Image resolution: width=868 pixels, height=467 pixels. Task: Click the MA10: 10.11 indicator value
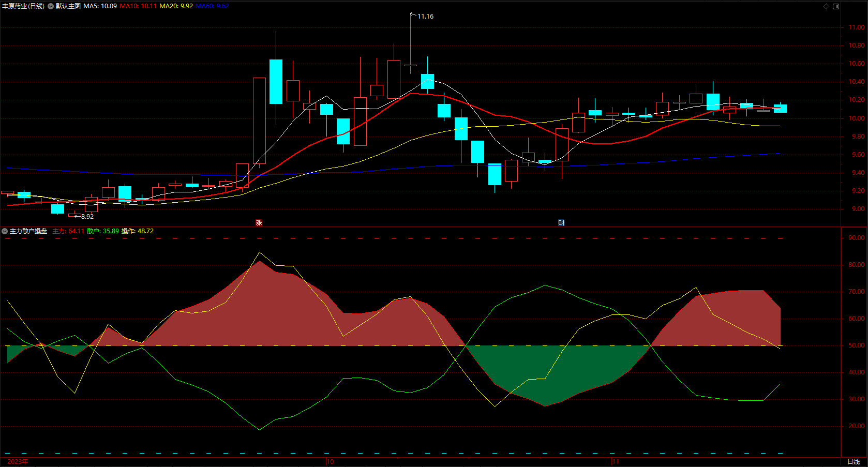(138, 6)
